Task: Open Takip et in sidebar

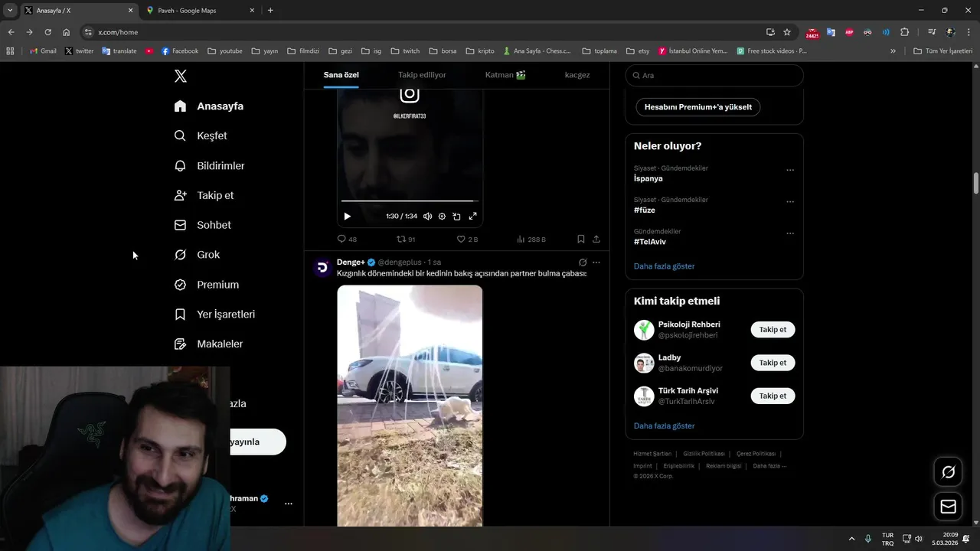Action: tap(204, 195)
